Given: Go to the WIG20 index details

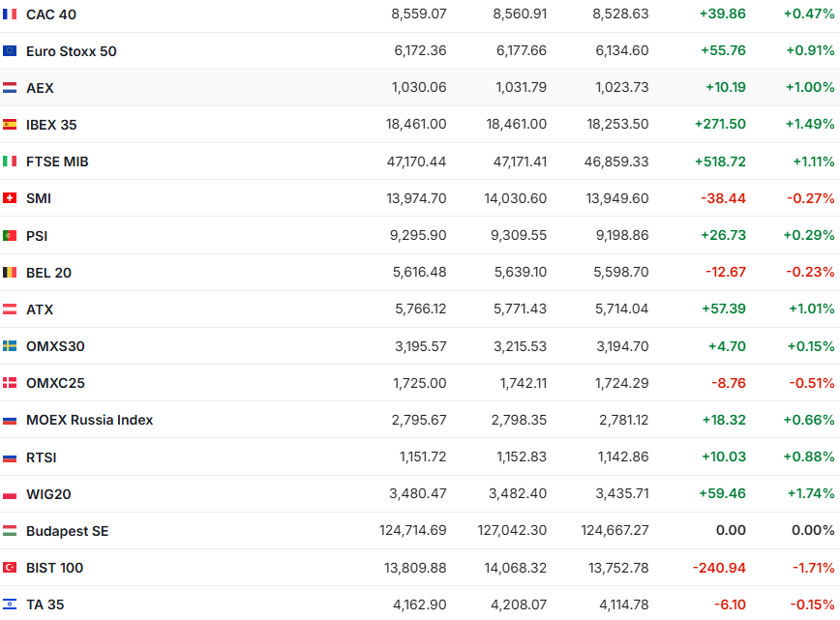Looking at the screenshot, I should tap(48, 494).
